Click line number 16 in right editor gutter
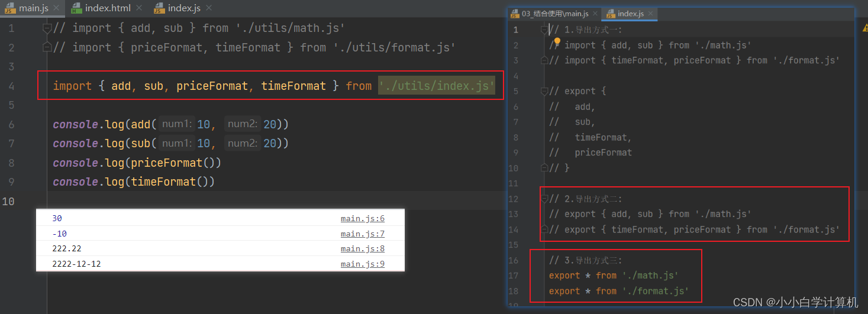 pos(513,260)
